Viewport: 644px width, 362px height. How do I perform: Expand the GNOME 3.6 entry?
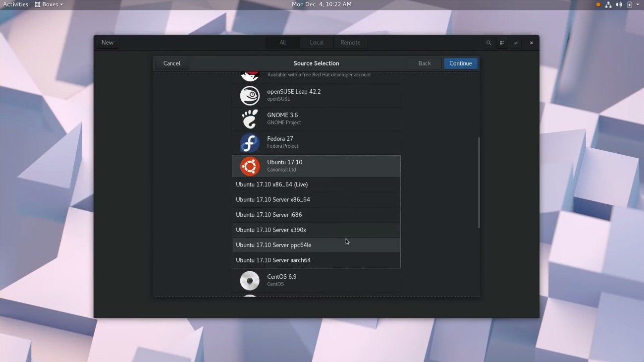click(316, 119)
